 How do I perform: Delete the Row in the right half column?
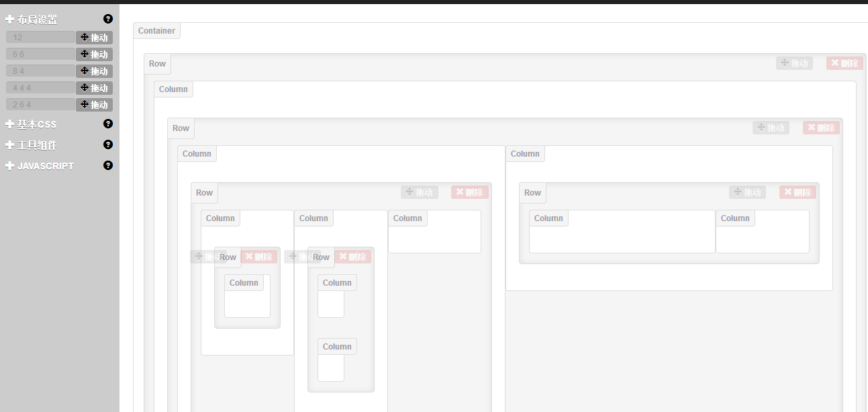tap(798, 192)
